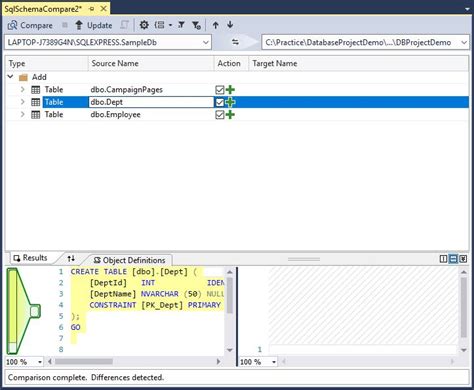This screenshot has width=474, height=390.
Task: Open the target project dropdown
Action: click(464, 42)
